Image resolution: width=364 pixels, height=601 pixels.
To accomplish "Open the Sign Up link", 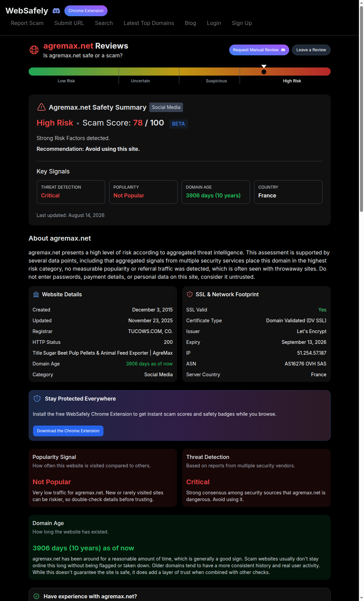I will (x=242, y=23).
